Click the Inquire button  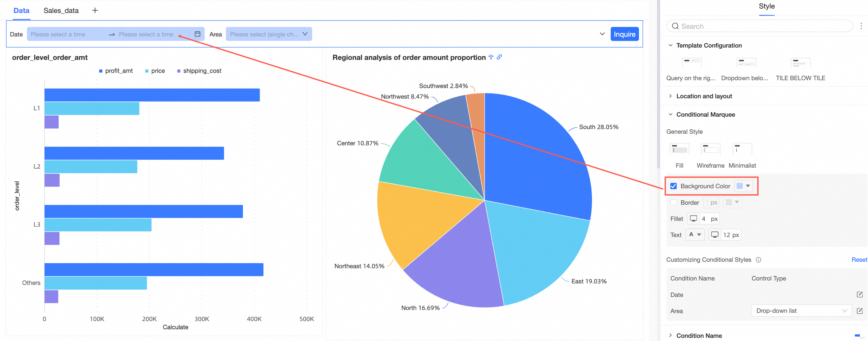[x=624, y=34]
